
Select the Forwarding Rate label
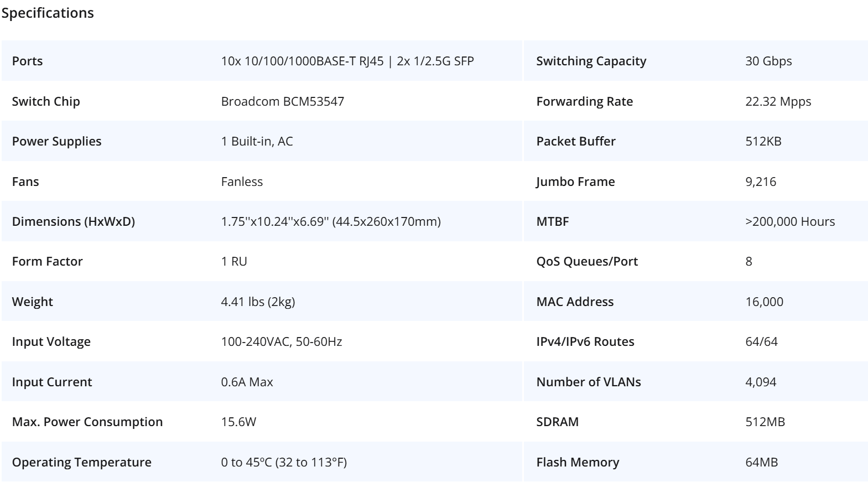coord(585,101)
